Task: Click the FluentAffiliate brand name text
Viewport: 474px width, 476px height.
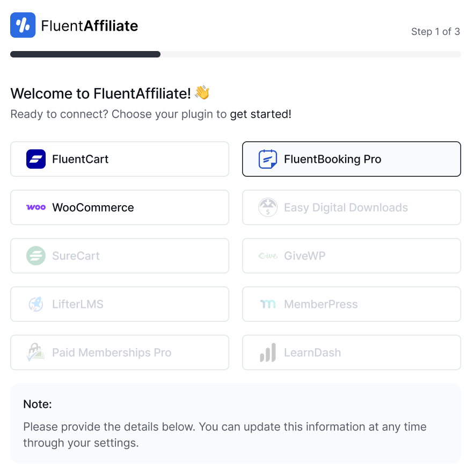Action: coord(90,25)
